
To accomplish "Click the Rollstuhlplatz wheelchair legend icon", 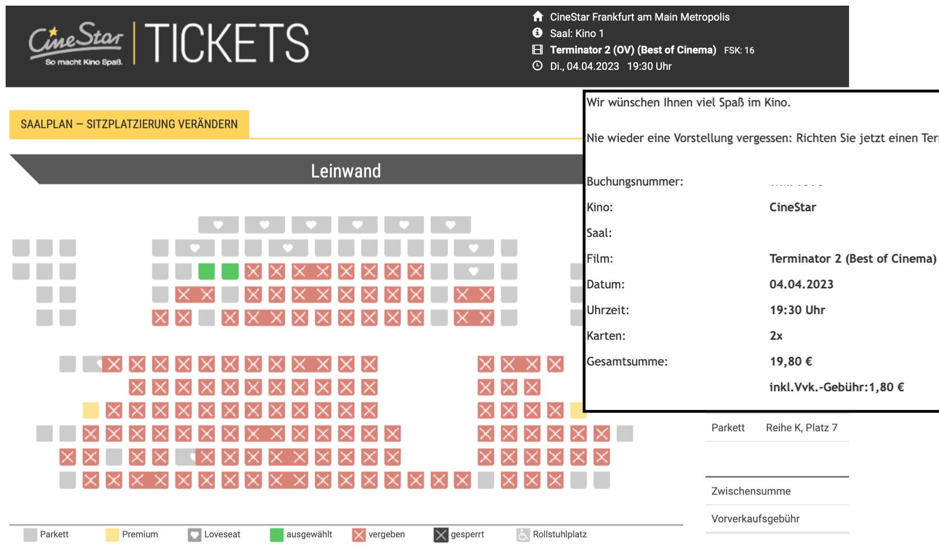I will [523, 535].
